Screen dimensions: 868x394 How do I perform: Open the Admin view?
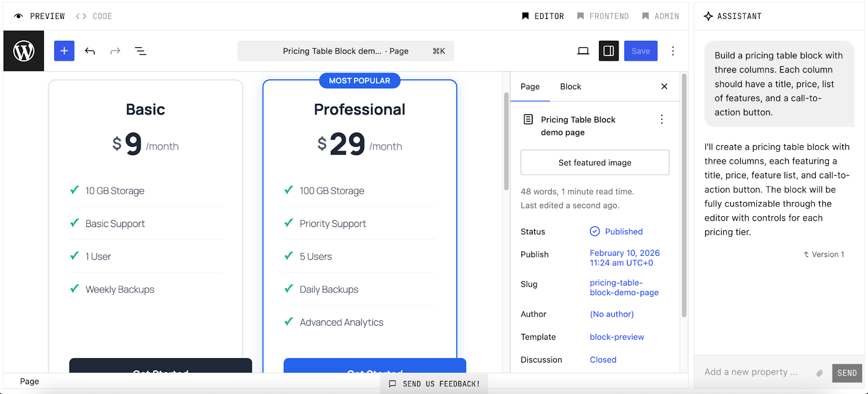point(660,16)
